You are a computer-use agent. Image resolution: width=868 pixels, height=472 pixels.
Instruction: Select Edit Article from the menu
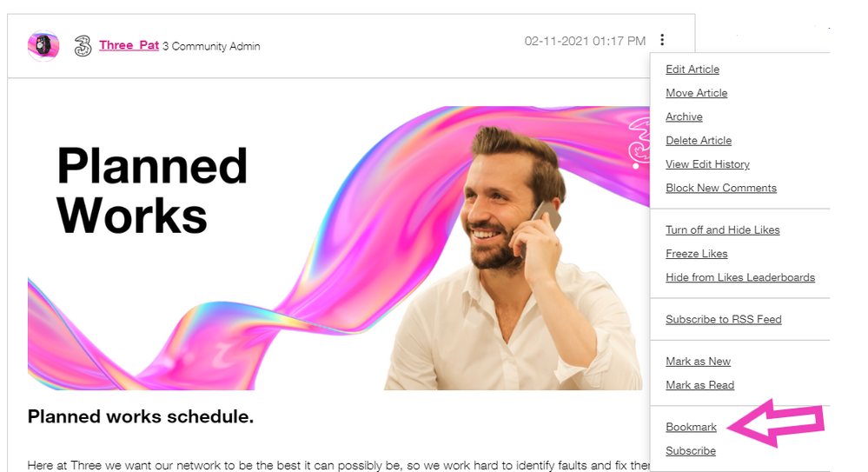point(692,70)
